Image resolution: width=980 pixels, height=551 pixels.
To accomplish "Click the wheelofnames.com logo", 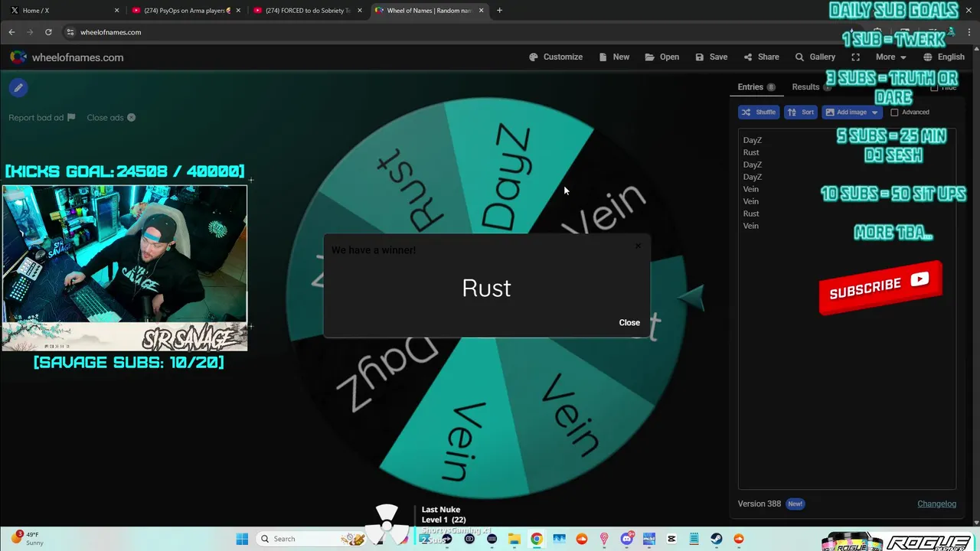I will (67, 57).
